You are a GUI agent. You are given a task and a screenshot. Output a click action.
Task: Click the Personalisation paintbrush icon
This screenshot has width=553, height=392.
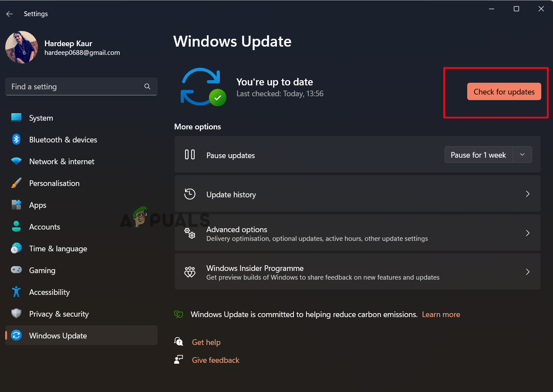pyautogui.click(x=17, y=183)
